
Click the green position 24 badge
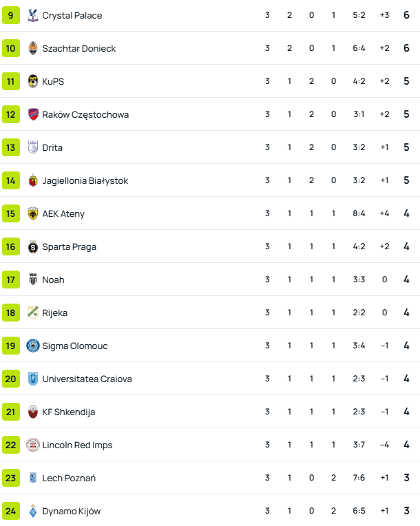pos(11,511)
